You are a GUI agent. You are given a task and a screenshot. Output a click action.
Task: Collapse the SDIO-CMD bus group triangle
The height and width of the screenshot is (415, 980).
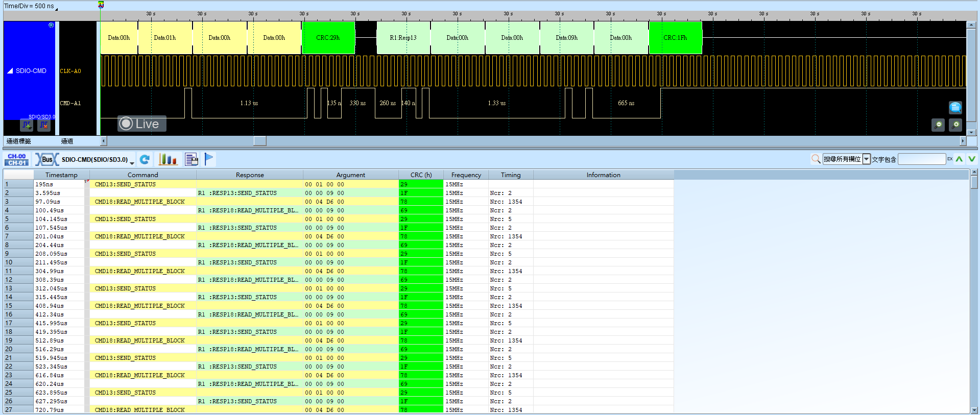coord(10,71)
